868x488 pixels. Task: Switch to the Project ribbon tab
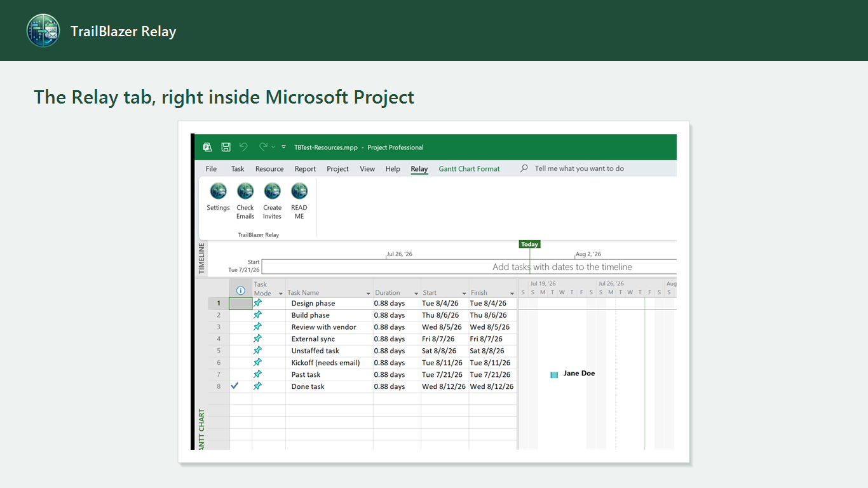(x=337, y=168)
